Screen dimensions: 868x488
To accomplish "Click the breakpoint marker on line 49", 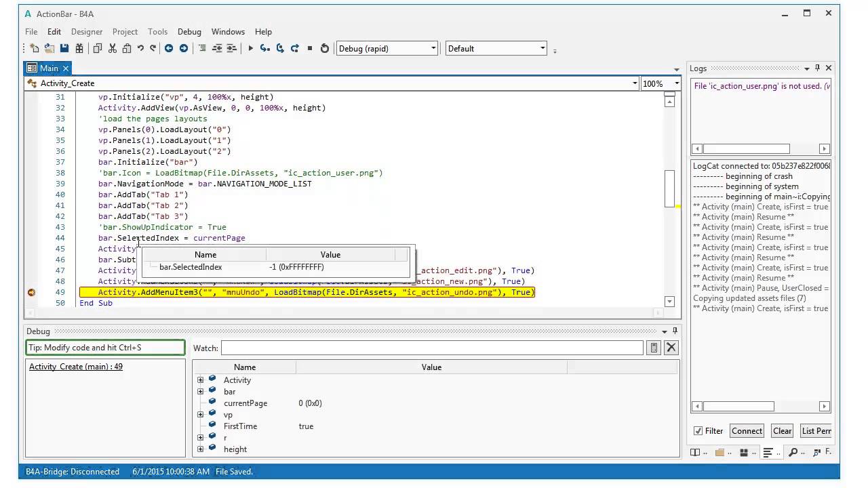I will pyautogui.click(x=31, y=292).
